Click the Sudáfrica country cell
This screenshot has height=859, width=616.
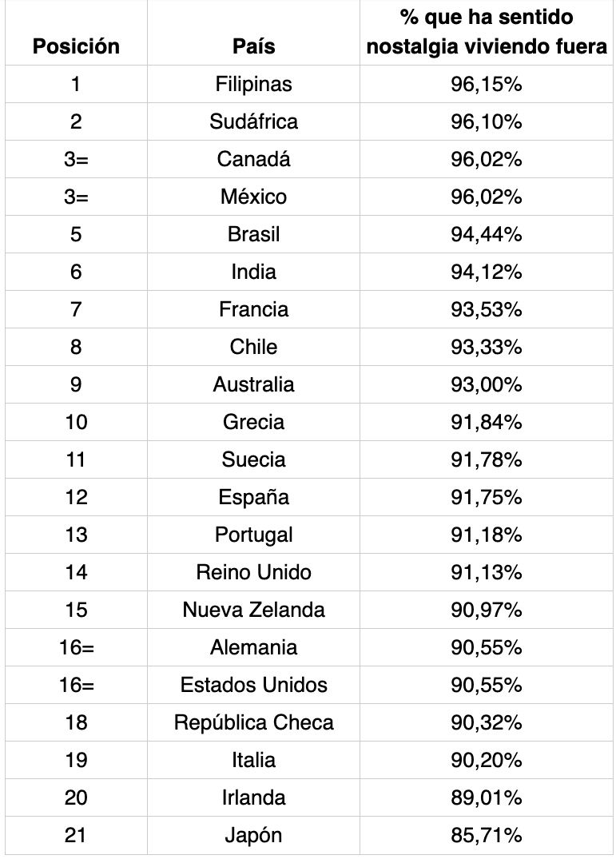click(x=253, y=121)
